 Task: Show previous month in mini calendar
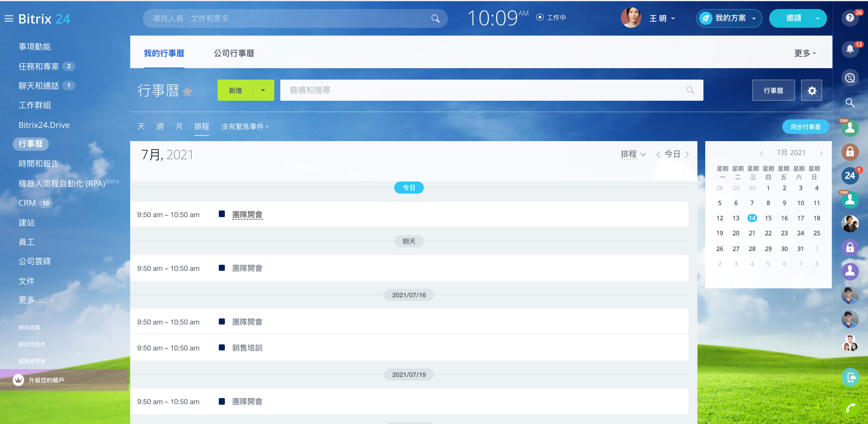click(761, 153)
